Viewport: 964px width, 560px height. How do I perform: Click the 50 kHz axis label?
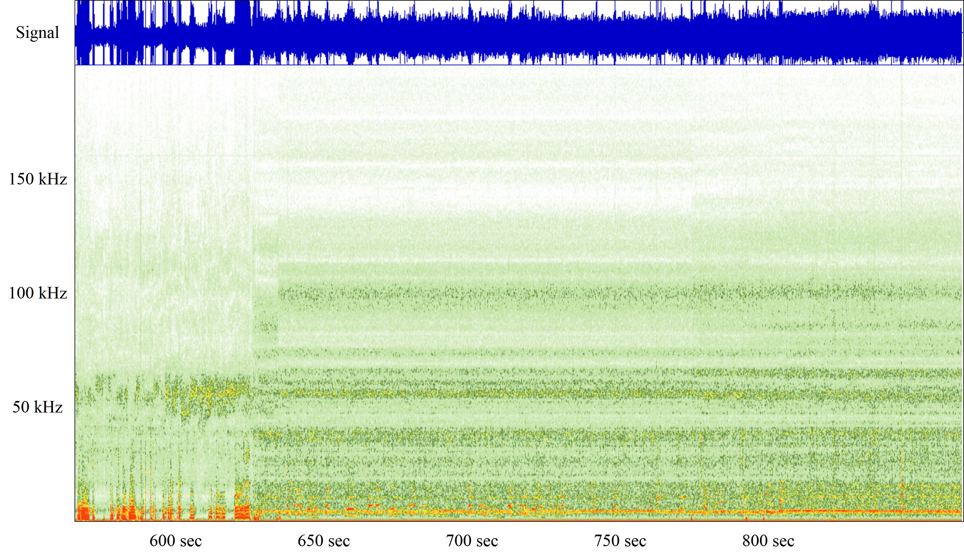38,407
